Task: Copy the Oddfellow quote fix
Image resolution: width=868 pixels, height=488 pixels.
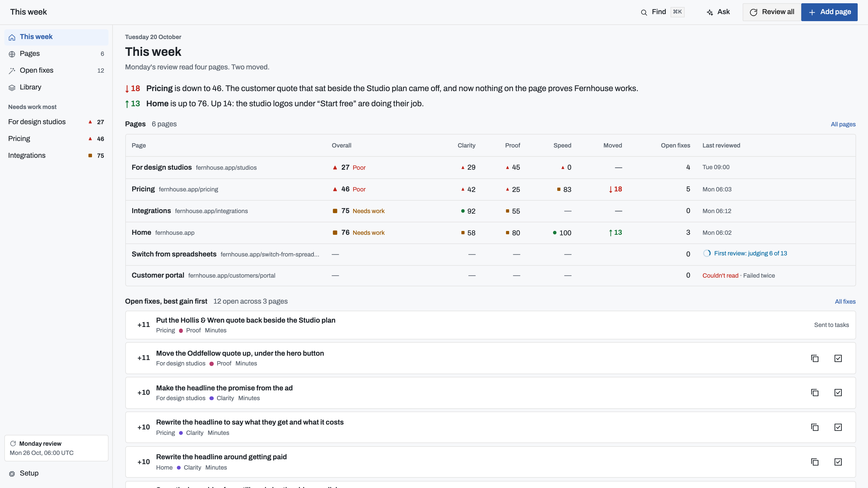Action: tap(815, 358)
